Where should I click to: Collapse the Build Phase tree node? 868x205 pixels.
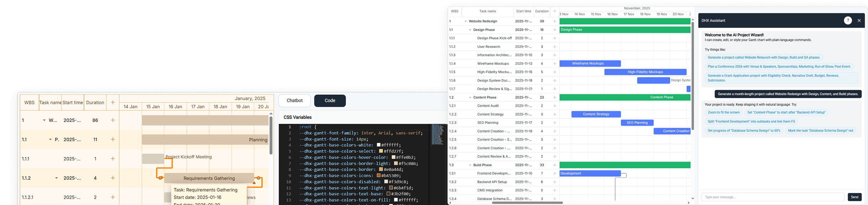(x=470, y=165)
